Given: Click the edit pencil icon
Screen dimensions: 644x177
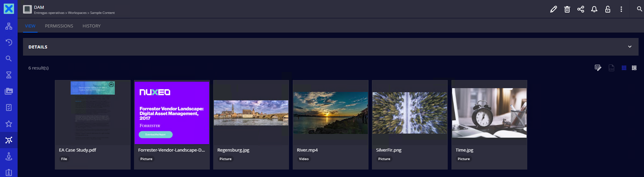Looking at the screenshot, I should pyautogui.click(x=553, y=9).
